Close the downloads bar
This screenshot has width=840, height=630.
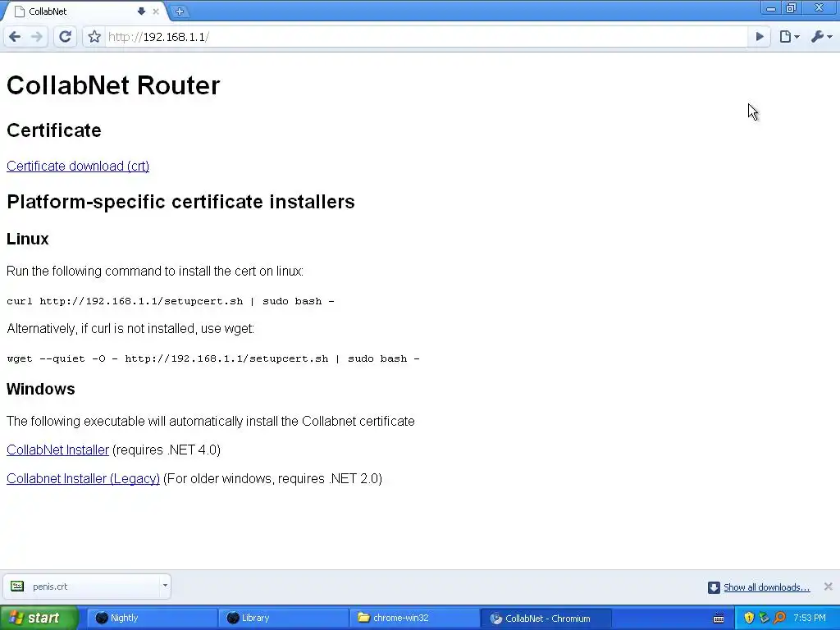pos(828,587)
